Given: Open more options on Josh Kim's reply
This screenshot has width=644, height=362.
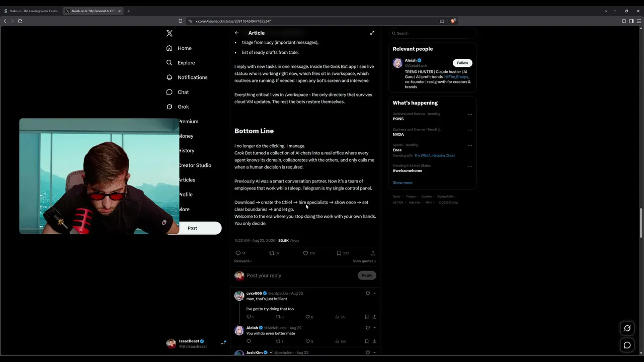Looking at the screenshot, I should [374, 352].
